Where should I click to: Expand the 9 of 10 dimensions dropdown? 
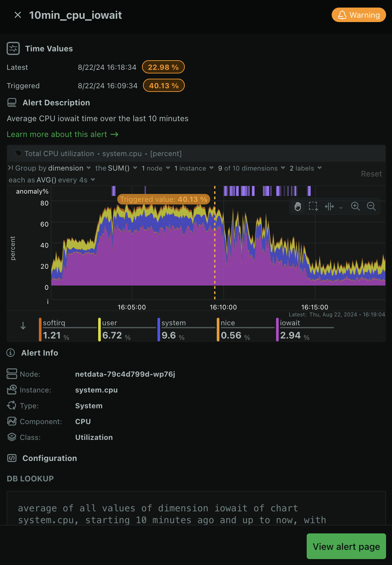point(251,168)
